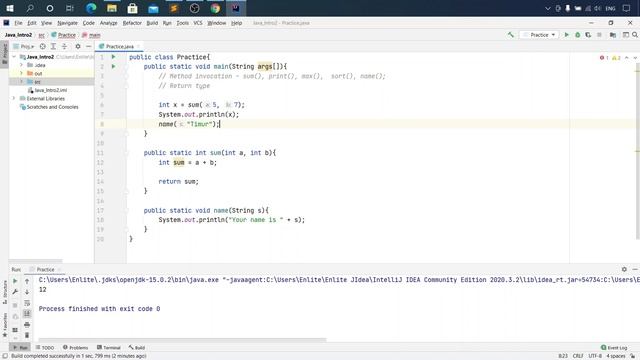Open the File menu
Viewport: 640px width, 360px height.
tap(18, 23)
